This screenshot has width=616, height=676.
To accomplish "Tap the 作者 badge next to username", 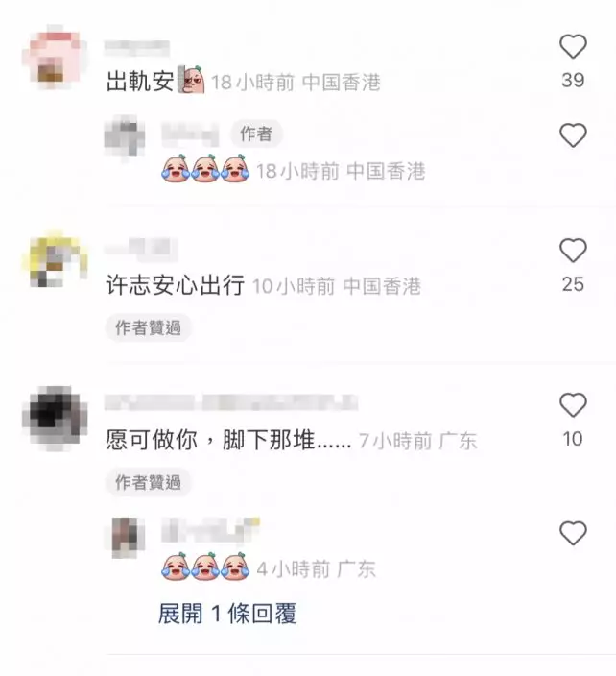I will (256, 134).
